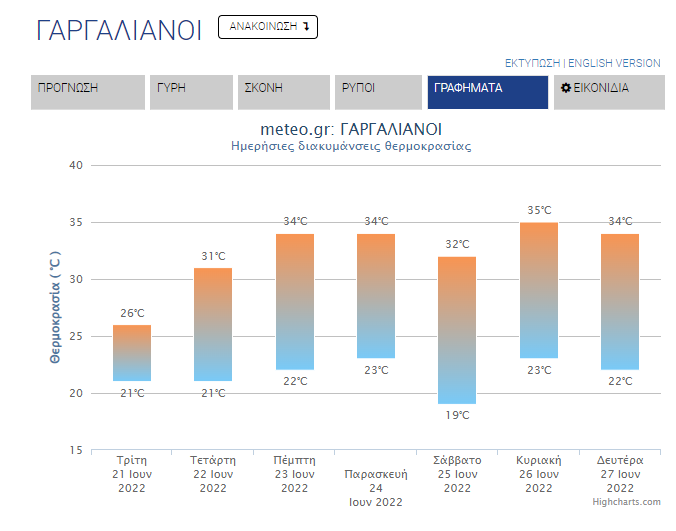The height and width of the screenshot is (531, 676).
Task: Select the ΡΥΠΟΙ pollutants tab
Action: 379,92
